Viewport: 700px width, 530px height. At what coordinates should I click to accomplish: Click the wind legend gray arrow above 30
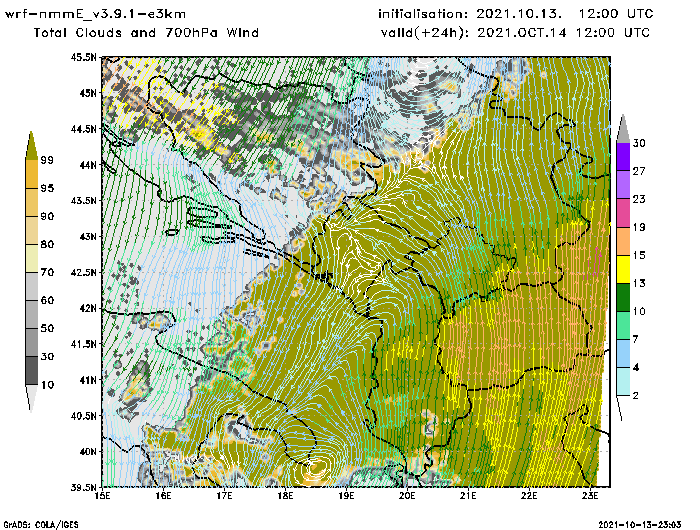pos(623,129)
